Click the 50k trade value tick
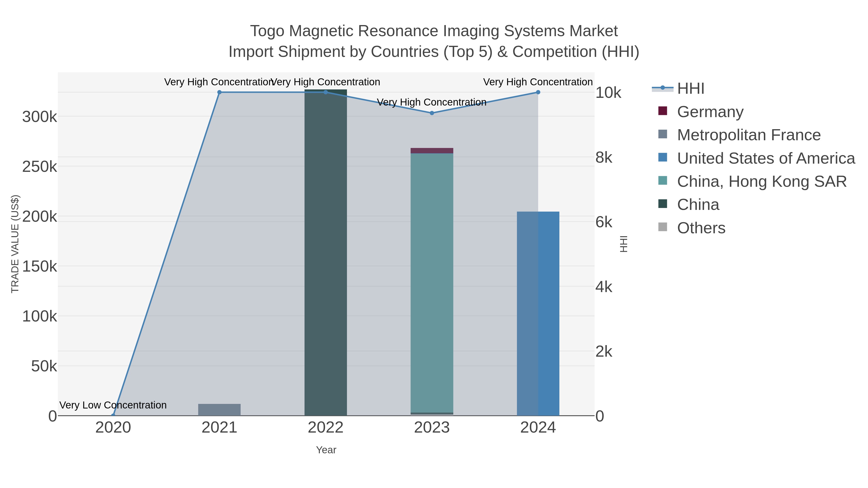 tap(44, 366)
